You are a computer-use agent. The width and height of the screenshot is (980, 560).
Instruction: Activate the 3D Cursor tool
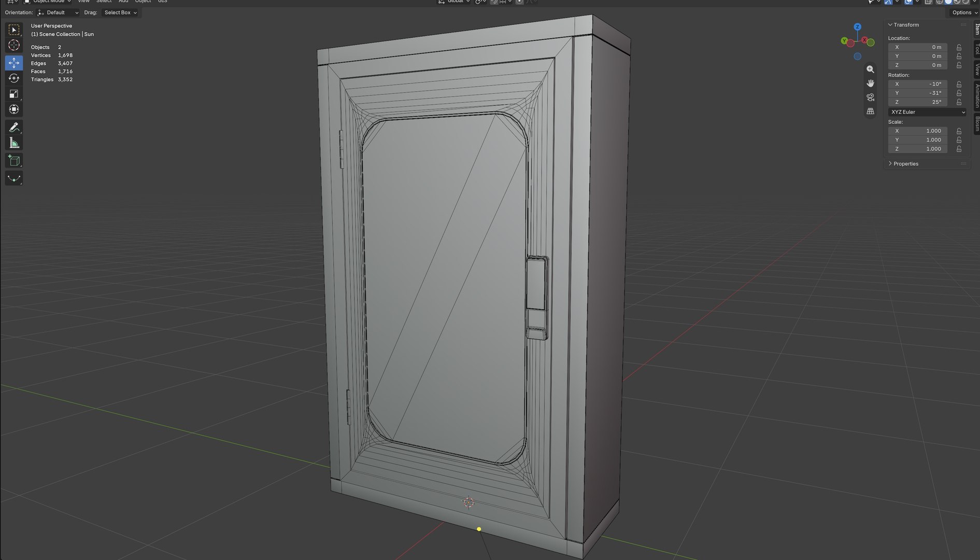point(14,46)
